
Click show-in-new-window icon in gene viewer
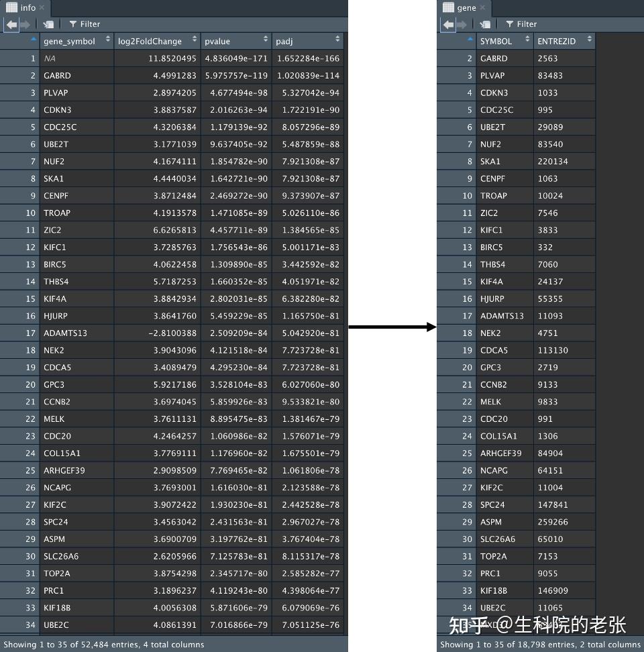[x=485, y=25]
